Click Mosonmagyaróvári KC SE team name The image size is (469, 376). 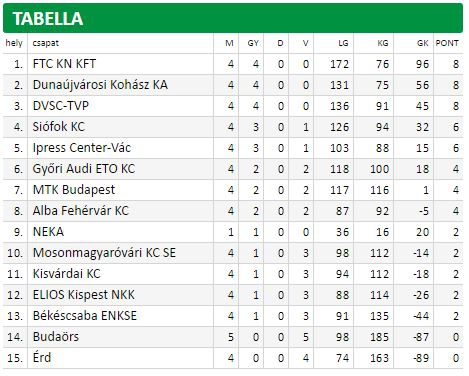coord(104,253)
